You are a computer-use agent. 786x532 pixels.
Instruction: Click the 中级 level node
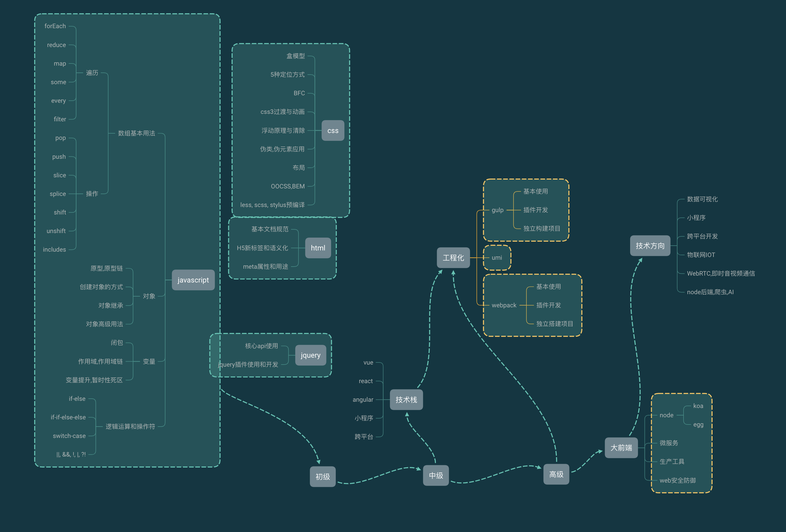coord(436,475)
